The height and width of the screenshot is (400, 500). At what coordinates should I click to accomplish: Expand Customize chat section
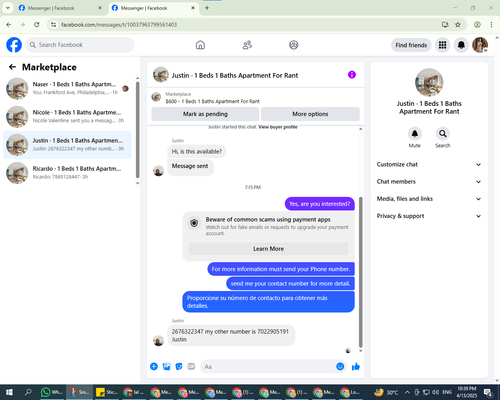pyautogui.click(x=429, y=164)
